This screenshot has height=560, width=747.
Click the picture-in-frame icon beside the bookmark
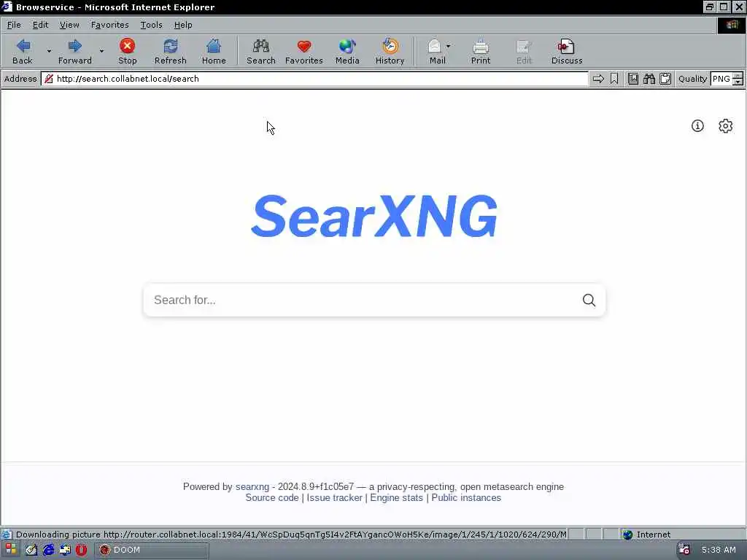[632, 79]
